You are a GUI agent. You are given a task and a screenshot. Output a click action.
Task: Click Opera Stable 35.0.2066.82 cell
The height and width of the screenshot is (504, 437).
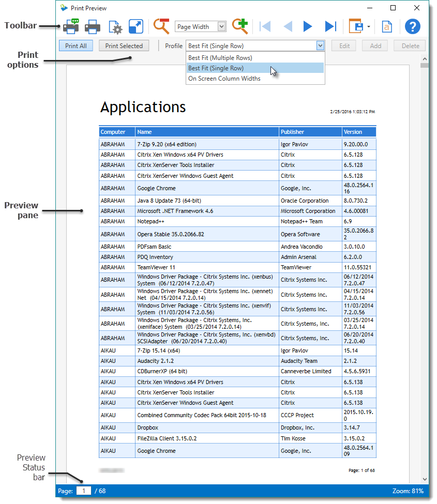pyautogui.click(x=207, y=234)
